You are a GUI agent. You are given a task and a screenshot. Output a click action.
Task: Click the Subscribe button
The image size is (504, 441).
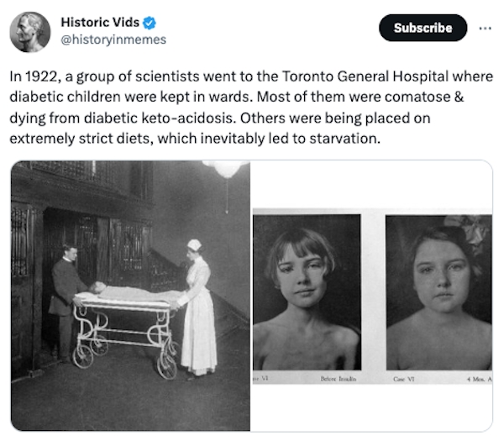click(x=422, y=28)
